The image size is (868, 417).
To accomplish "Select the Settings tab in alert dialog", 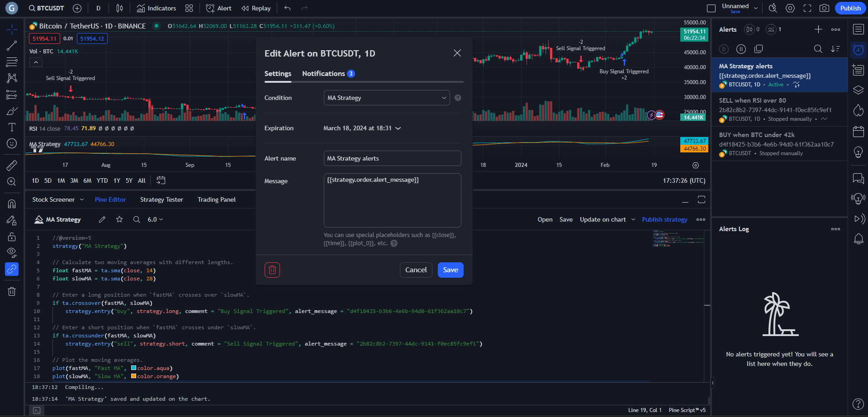I will coord(278,74).
